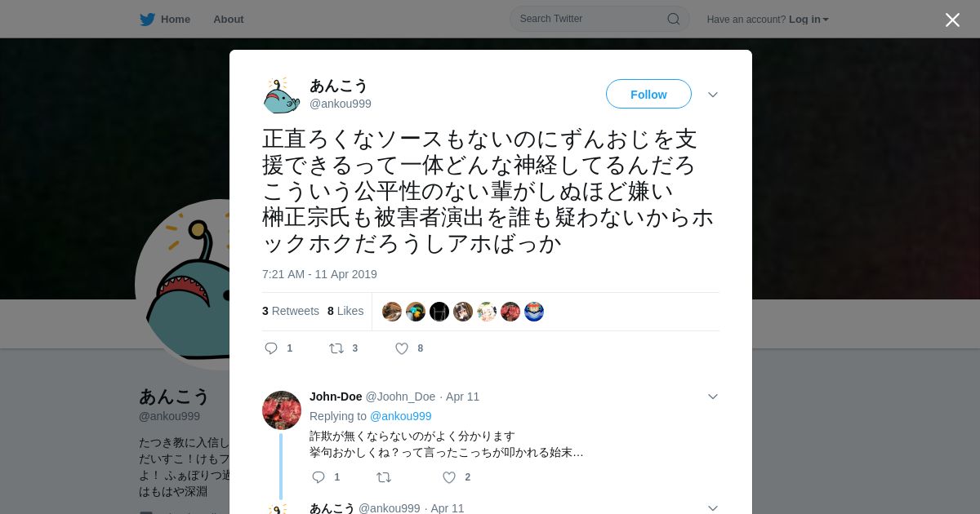
Task: Retweet John-Doe's reply
Action: (384, 477)
